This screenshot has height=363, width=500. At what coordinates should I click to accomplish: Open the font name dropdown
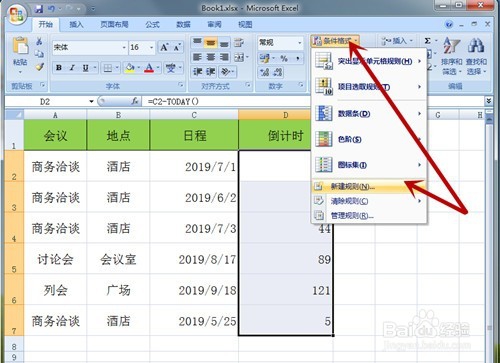pos(124,48)
